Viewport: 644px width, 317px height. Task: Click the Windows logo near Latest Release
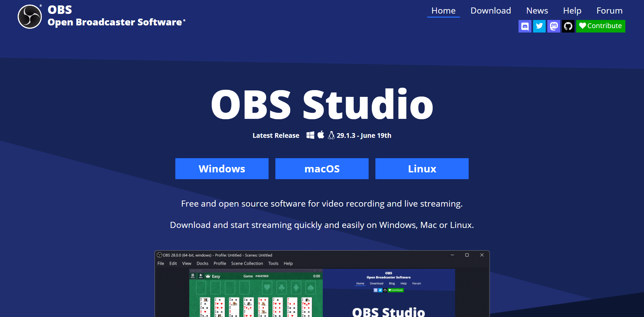point(310,135)
